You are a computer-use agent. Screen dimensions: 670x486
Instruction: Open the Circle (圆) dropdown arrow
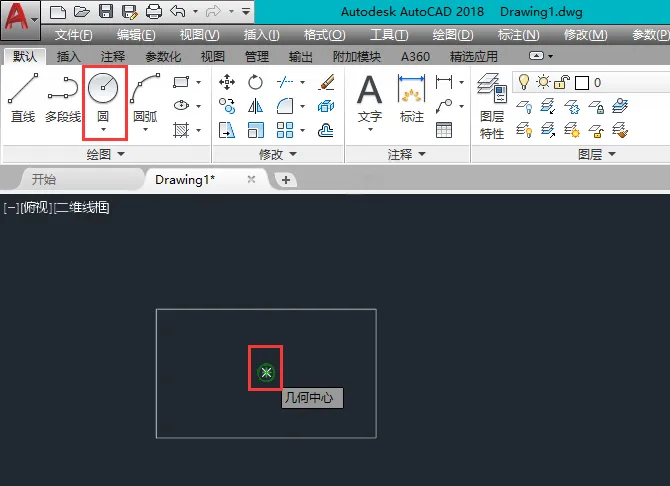pyautogui.click(x=104, y=129)
